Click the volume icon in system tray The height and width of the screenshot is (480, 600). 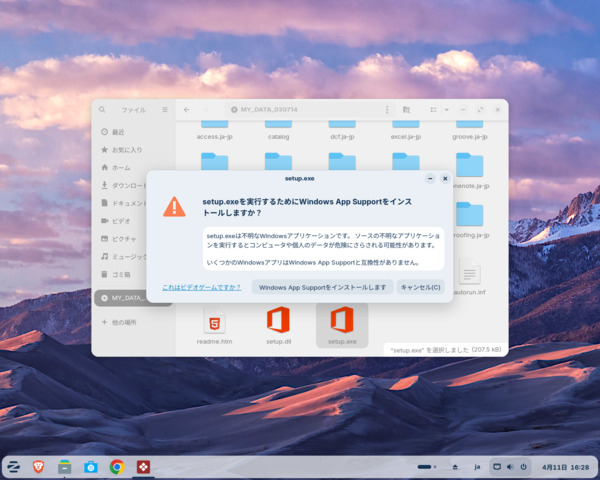click(510, 467)
